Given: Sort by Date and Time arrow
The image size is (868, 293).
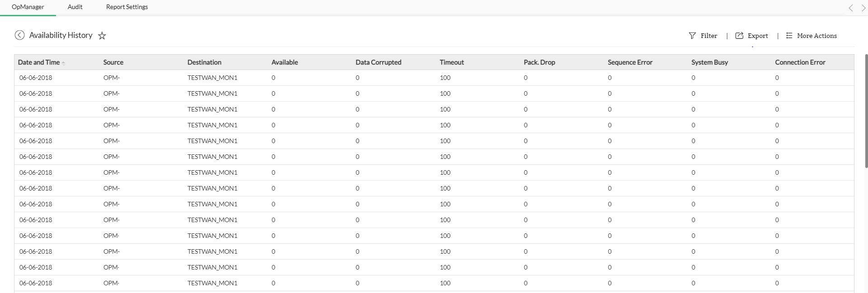Looking at the screenshot, I should click(x=63, y=63).
